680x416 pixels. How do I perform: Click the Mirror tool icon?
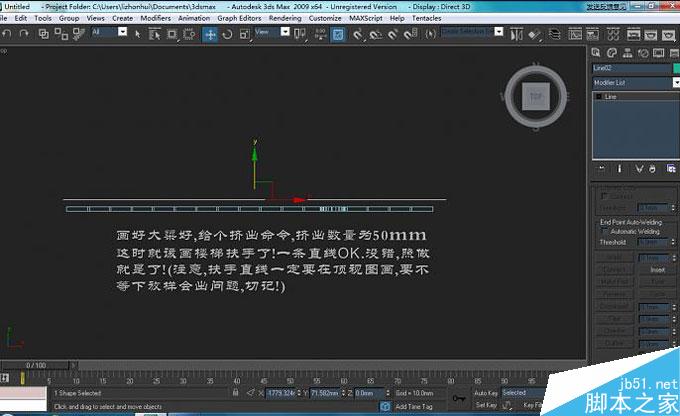pos(516,34)
